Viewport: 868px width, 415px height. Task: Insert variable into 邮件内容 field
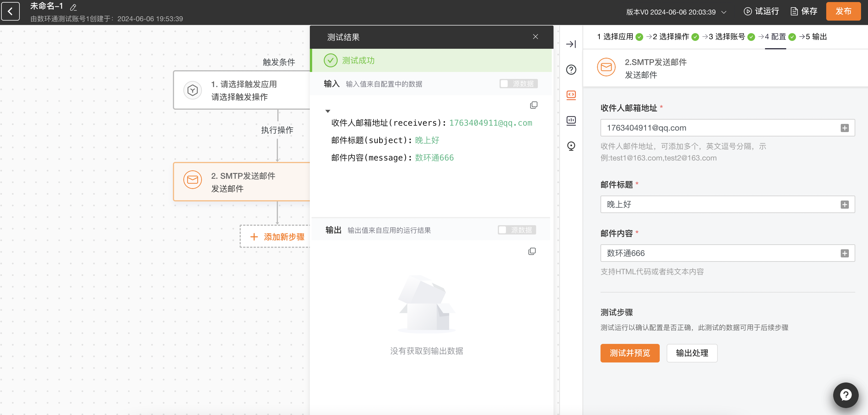(x=845, y=253)
